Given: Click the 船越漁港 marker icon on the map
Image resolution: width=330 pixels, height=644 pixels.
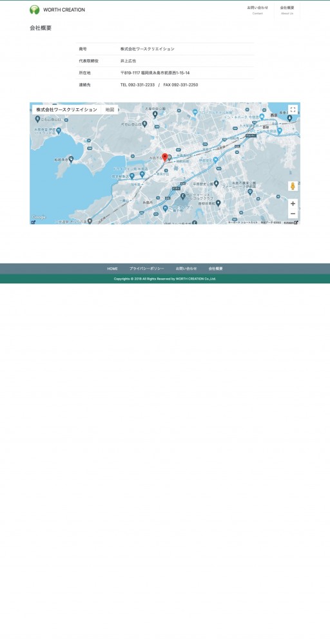Looking at the screenshot, I should pos(71,158).
